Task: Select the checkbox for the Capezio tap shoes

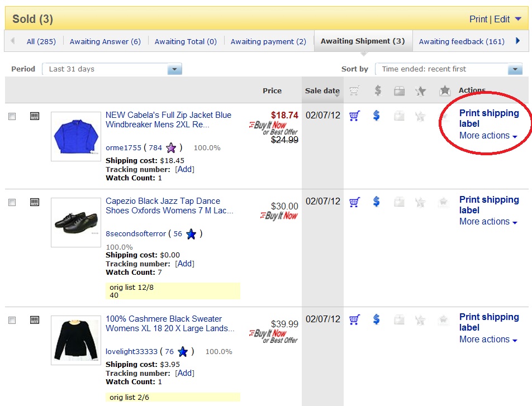Action: pyautogui.click(x=12, y=202)
